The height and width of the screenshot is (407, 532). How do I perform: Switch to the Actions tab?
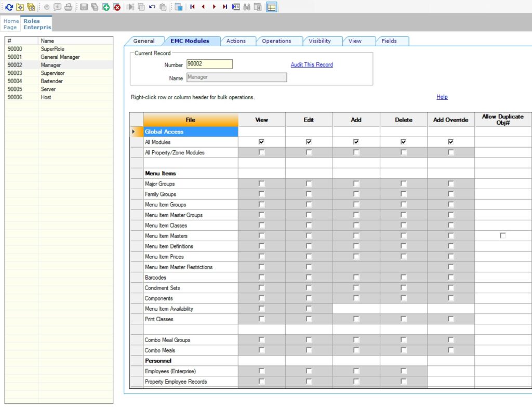click(x=236, y=41)
